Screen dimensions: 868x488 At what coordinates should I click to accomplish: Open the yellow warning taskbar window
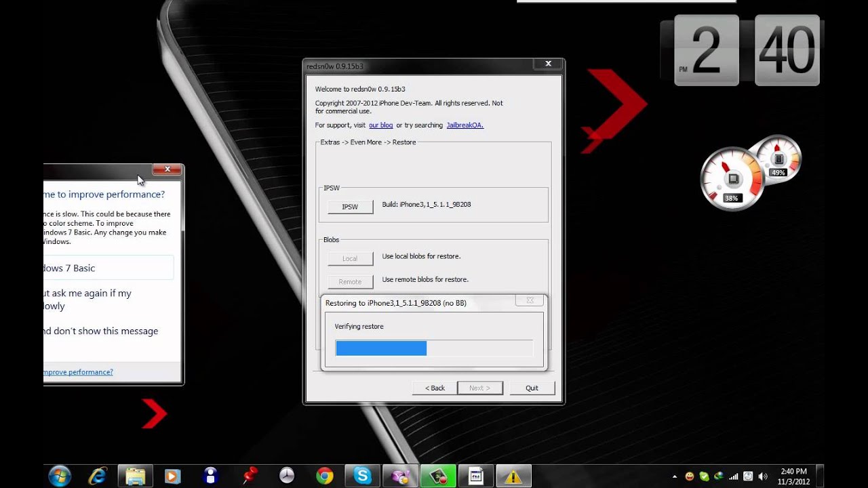pyautogui.click(x=513, y=476)
